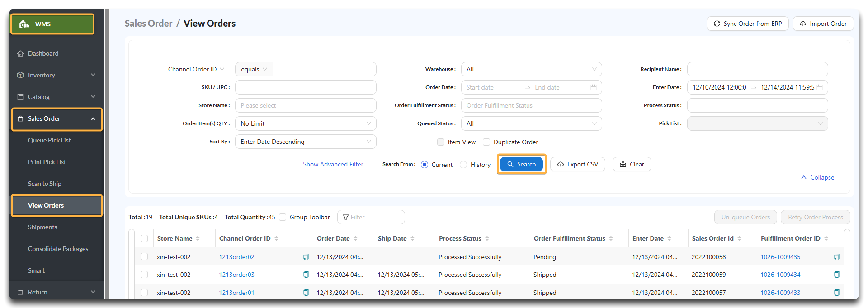Screen dimensions: 868x308
Task: Select the row checkbox for 1213order02
Action: (x=144, y=256)
